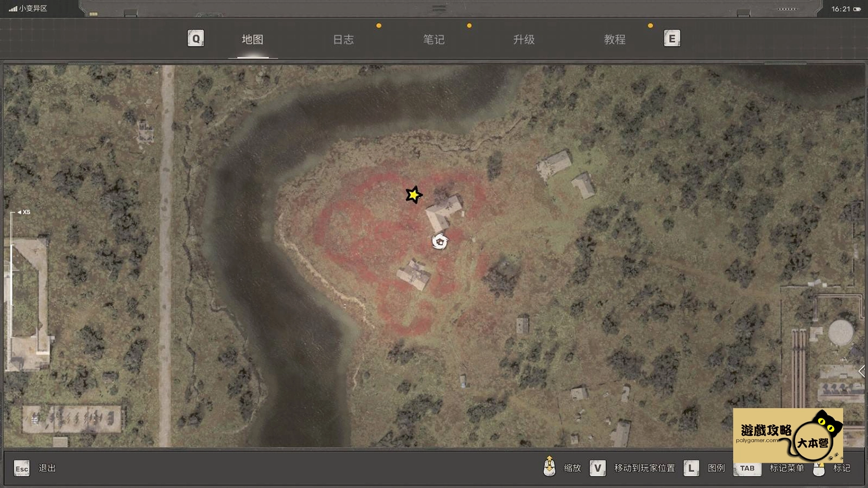Click the L key legend icon
The height and width of the screenshot is (488, 868).
click(x=692, y=468)
